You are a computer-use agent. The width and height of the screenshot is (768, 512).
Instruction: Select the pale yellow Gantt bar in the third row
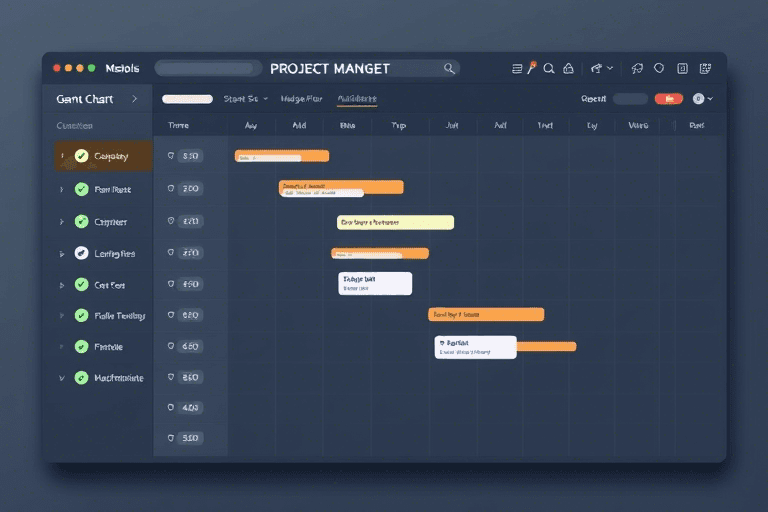tap(395, 222)
